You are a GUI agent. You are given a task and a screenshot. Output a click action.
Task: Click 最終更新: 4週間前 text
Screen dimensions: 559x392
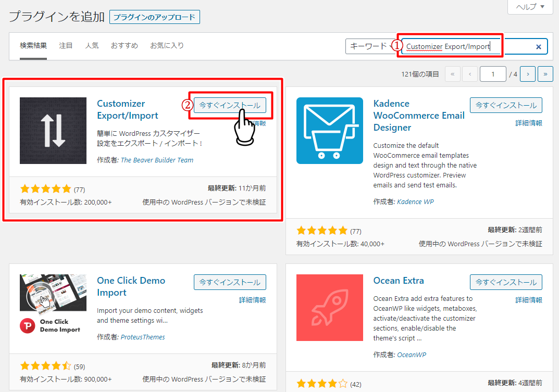coord(515,383)
